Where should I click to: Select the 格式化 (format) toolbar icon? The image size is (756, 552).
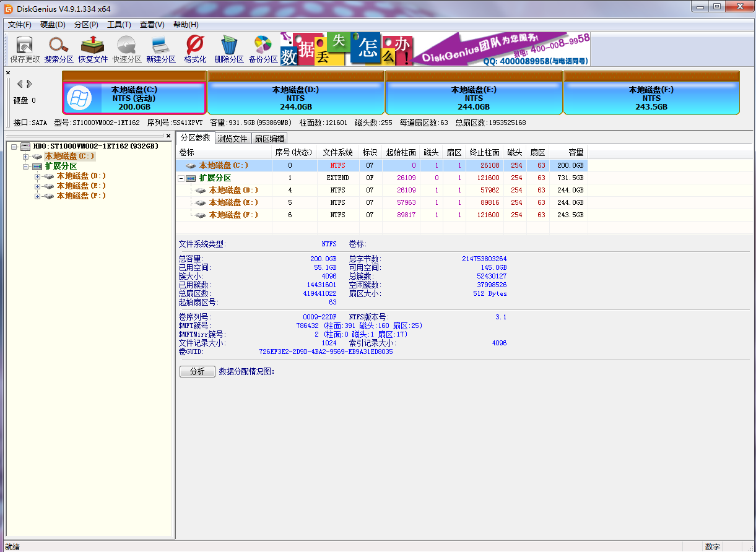(194, 48)
